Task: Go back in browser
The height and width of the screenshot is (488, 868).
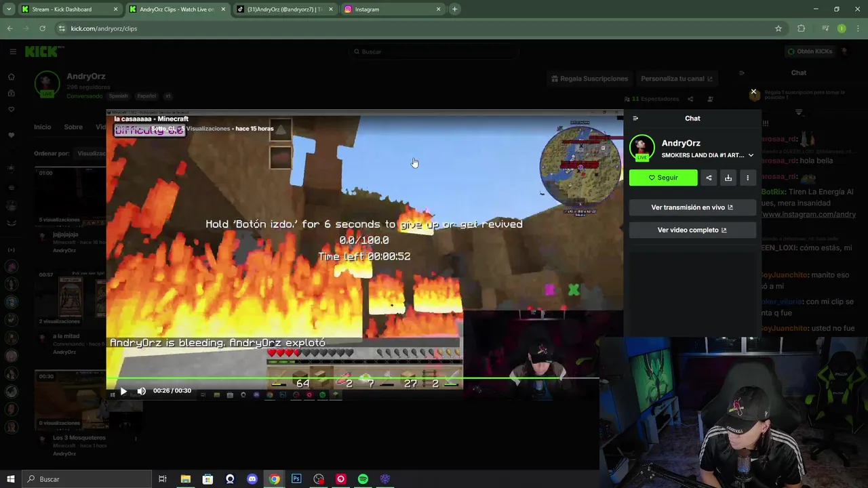Action: click(10, 28)
